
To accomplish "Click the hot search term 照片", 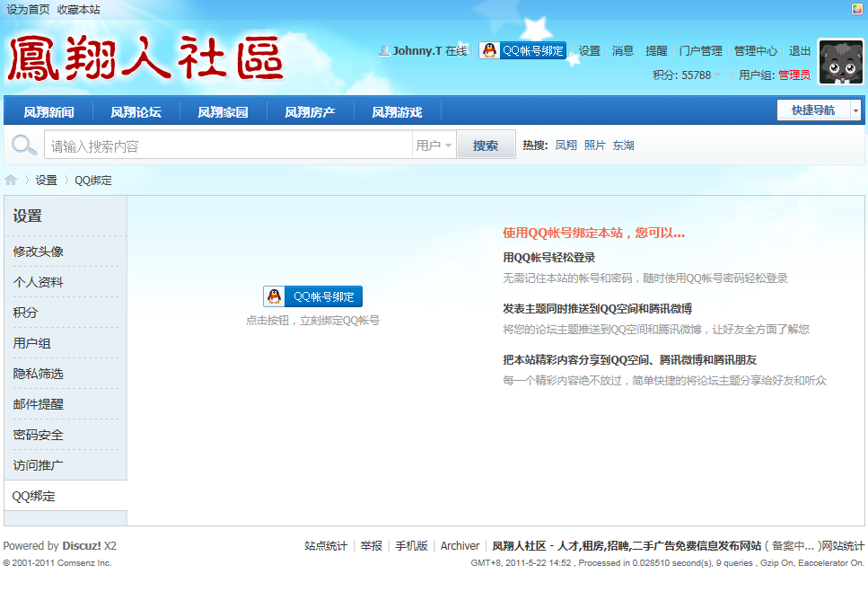I will (x=594, y=146).
